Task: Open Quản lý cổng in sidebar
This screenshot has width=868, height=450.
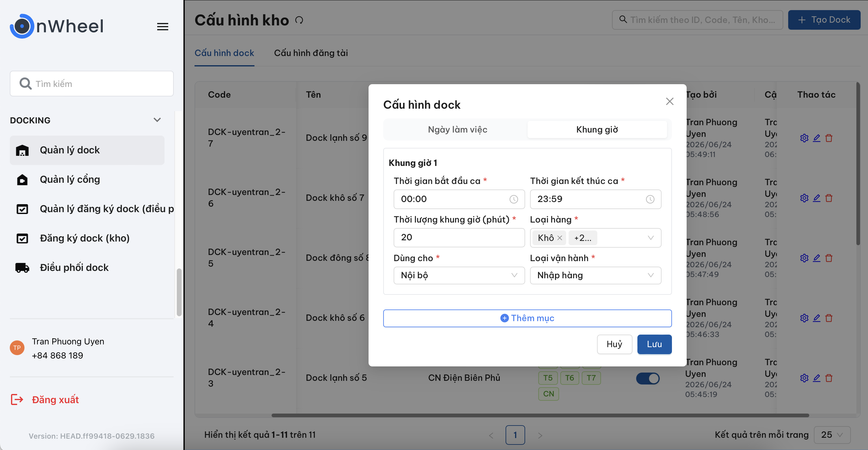Action: (87, 179)
